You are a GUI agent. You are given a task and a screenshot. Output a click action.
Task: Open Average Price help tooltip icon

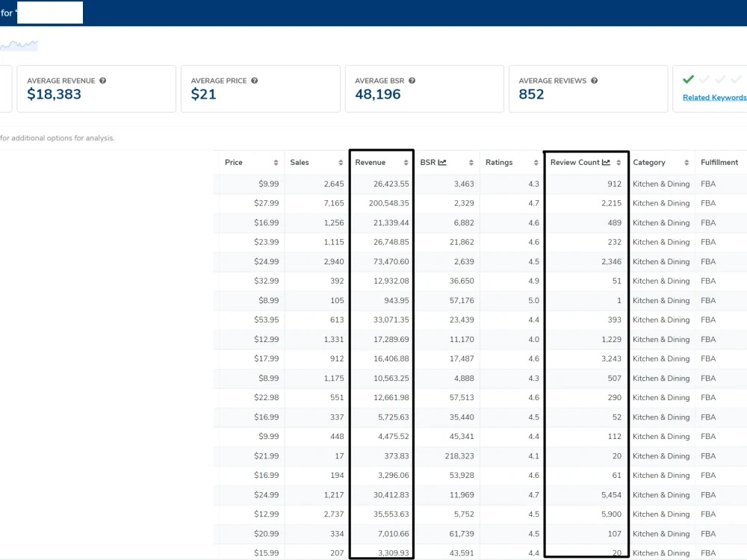[255, 81]
